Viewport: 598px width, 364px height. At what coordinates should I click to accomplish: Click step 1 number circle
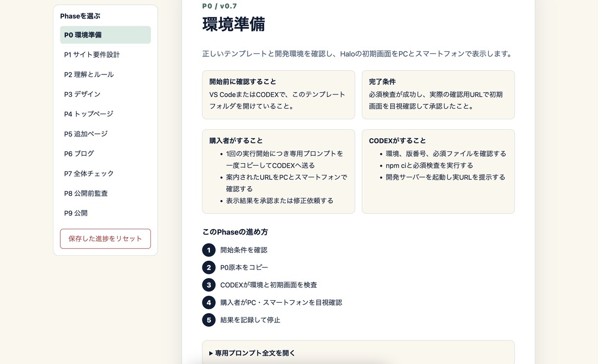point(209,250)
